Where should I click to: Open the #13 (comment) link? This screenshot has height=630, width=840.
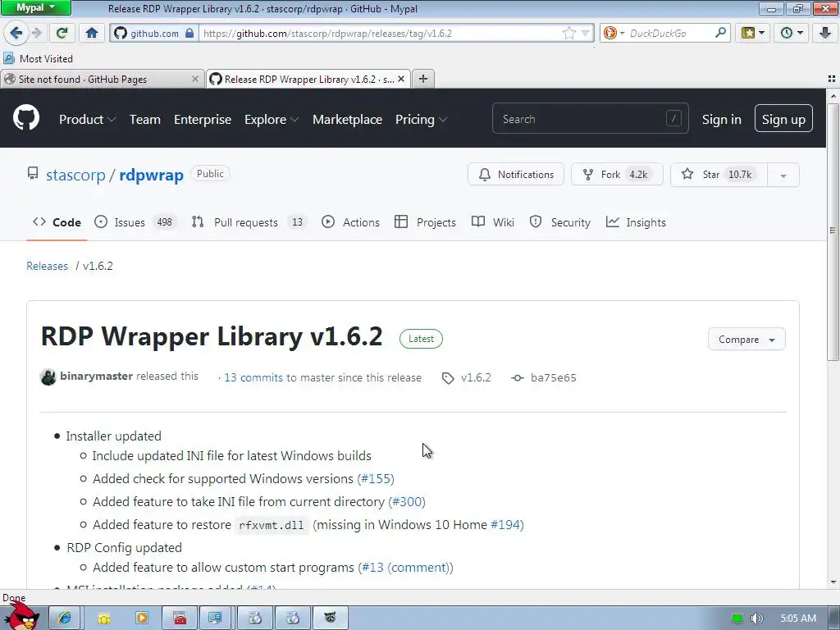click(405, 568)
